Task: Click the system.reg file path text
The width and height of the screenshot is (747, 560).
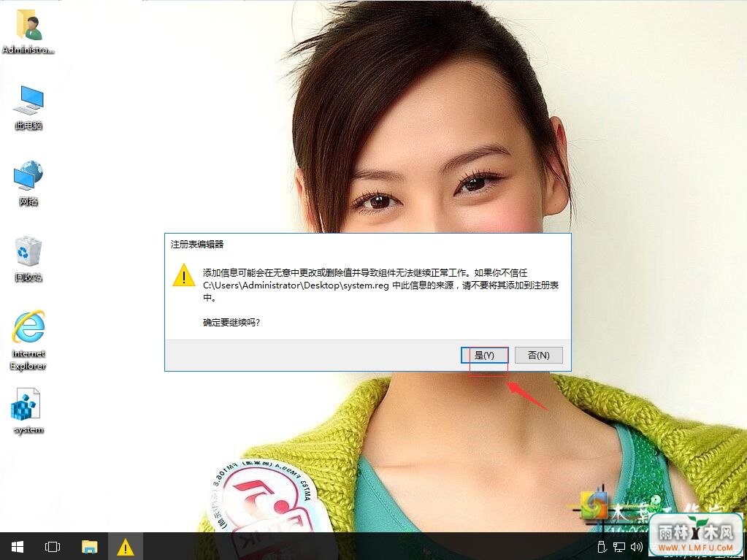Action: pos(296,285)
